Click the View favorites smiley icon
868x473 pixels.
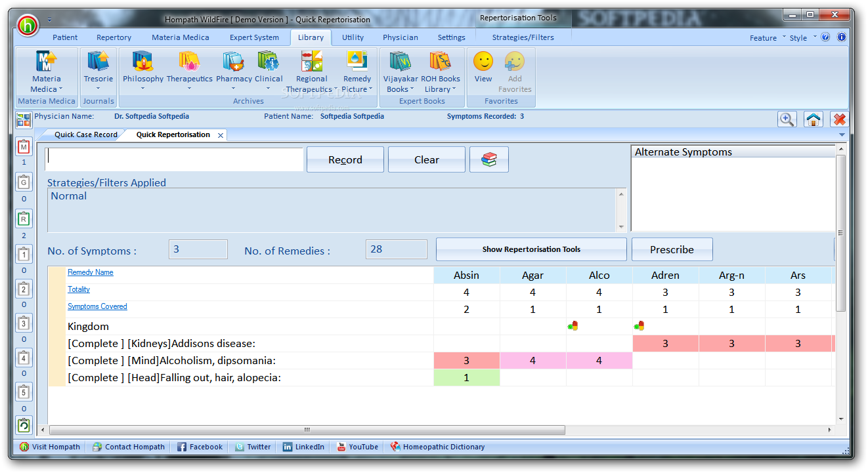click(x=483, y=62)
